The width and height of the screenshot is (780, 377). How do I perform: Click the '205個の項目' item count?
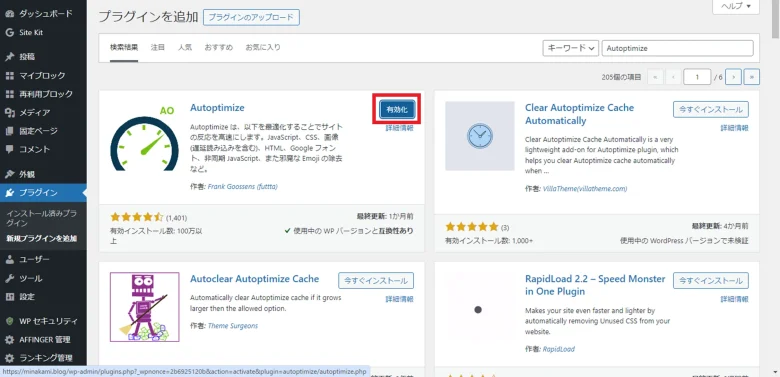(621, 78)
